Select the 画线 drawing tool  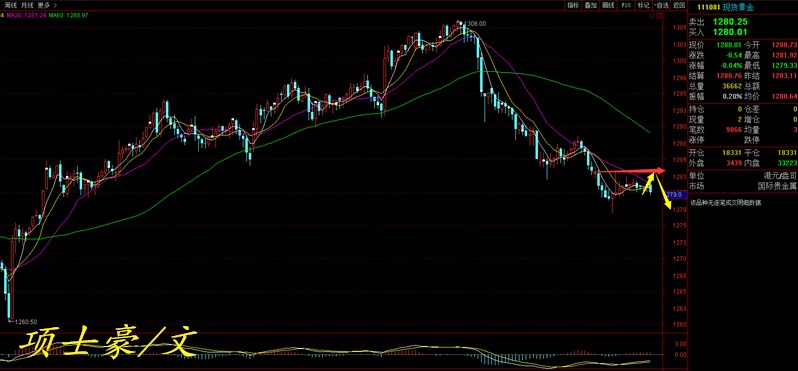point(608,5)
